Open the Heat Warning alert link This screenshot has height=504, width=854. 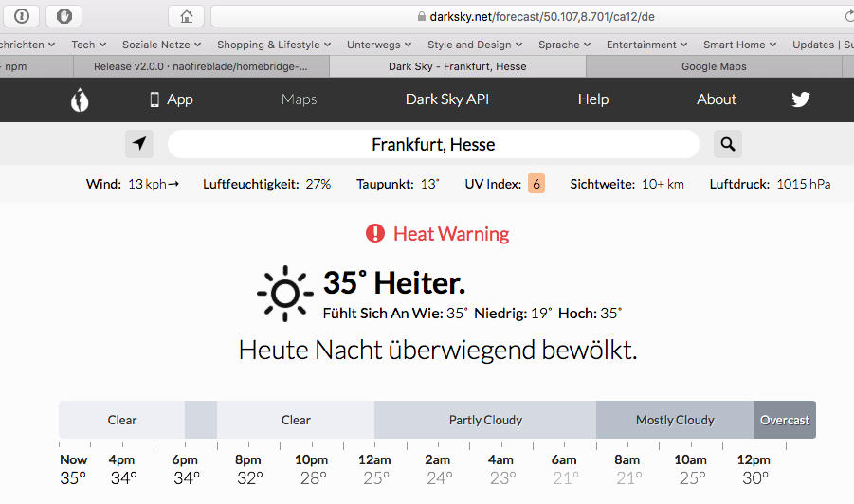click(x=450, y=234)
